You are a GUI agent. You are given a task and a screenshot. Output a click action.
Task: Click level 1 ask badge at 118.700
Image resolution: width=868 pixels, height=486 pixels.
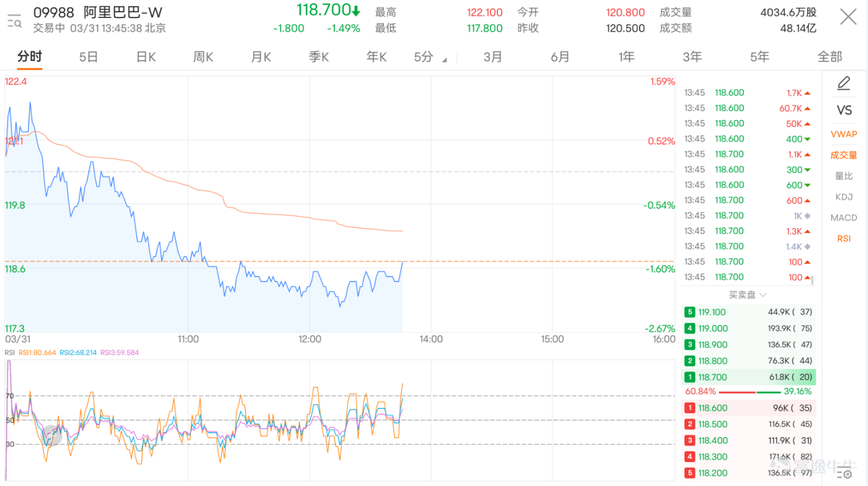click(x=690, y=377)
